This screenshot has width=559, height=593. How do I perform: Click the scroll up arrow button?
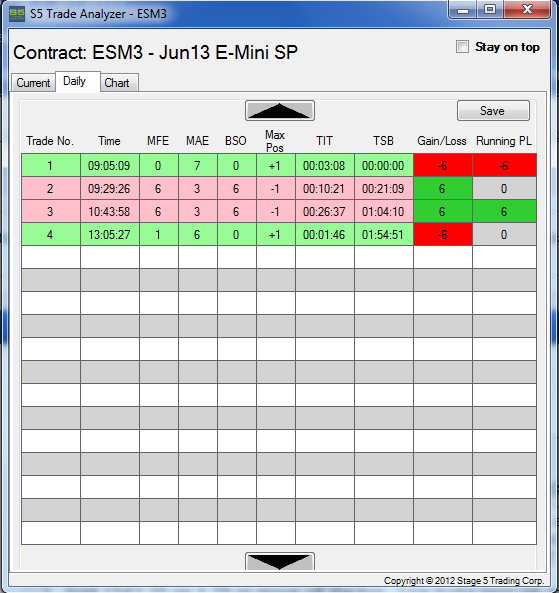point(280,111)
